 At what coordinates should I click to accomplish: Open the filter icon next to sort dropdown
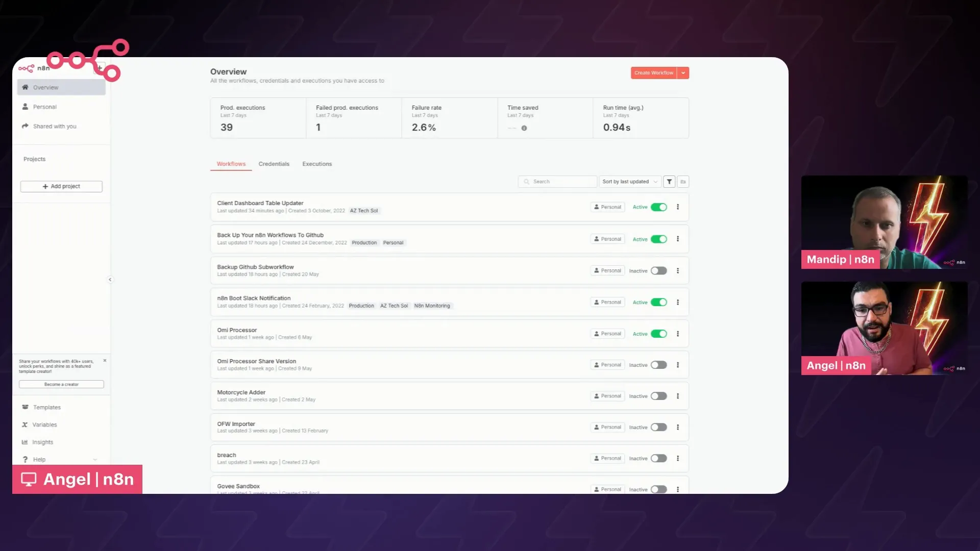tap(669, 182)
